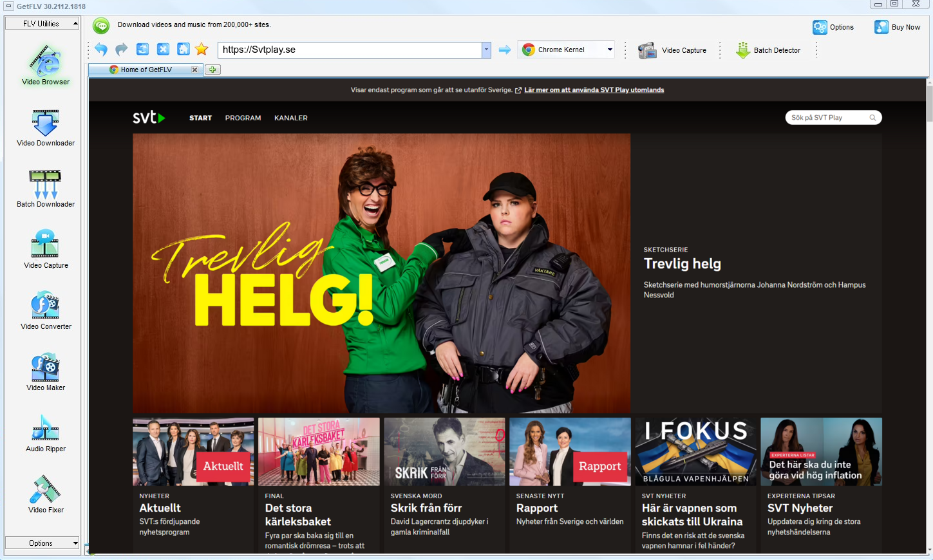Open the 'Lär mer om att använda SVT Play utomlands' link
The width and height of the screenshot is (933, 560).
tap(594, 90)
